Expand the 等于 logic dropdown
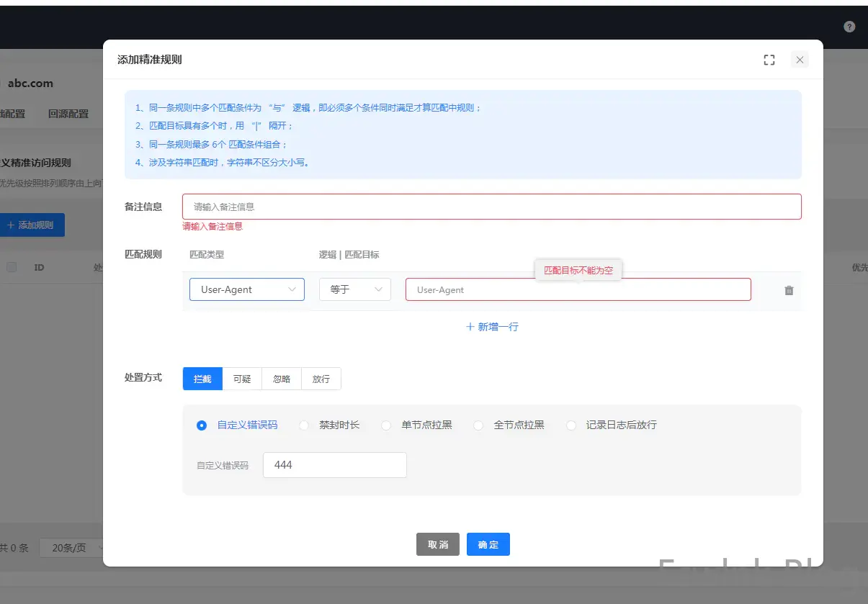 coord(354,289)
